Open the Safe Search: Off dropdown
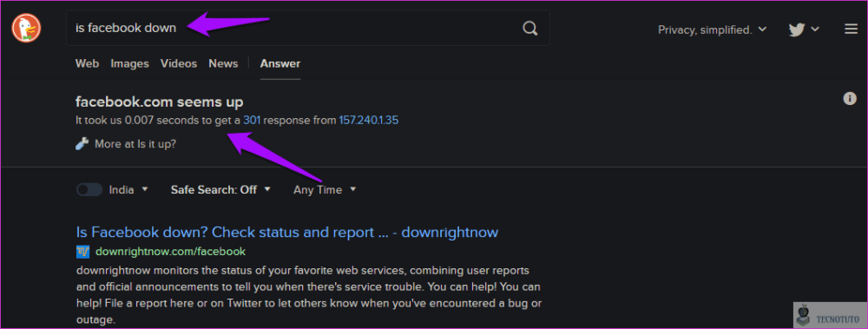Screen dimensions: 868x329 coord(220,189)
